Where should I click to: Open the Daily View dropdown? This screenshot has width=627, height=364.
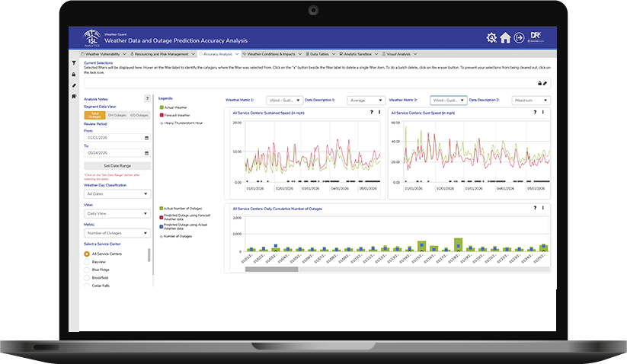coord(117,213)
